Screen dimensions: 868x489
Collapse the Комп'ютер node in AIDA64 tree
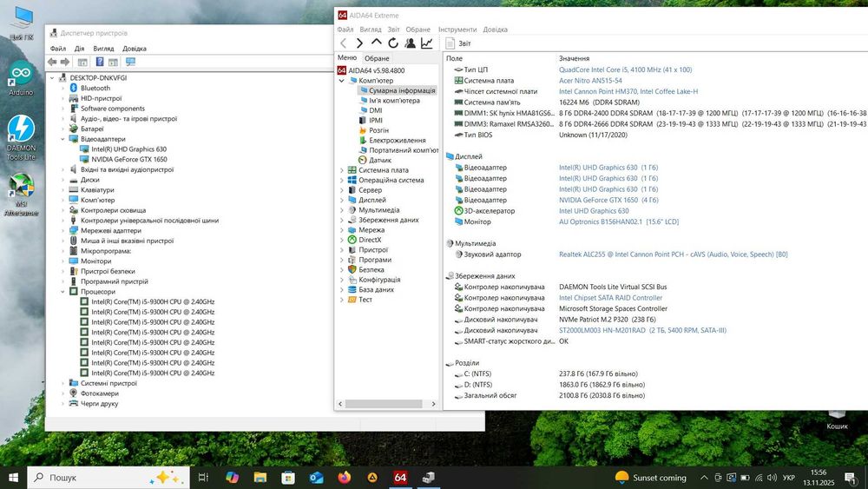coord(341,81)
